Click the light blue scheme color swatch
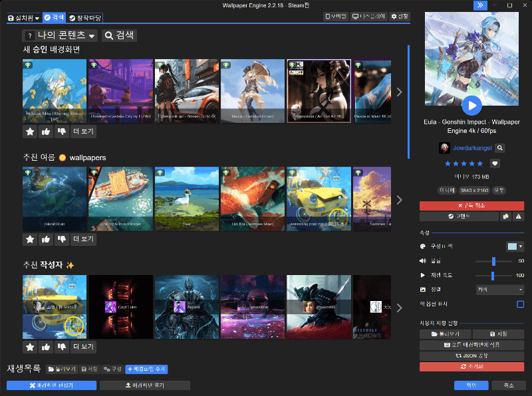This screenshot has width=532, height=396. click(x=512, y=247)
